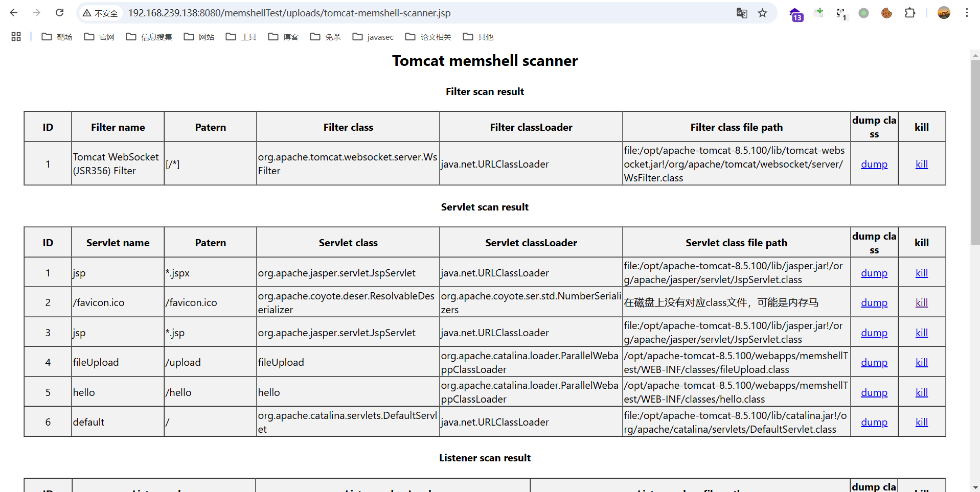Dump the WsFilter filter class

(x=874, y=164)
